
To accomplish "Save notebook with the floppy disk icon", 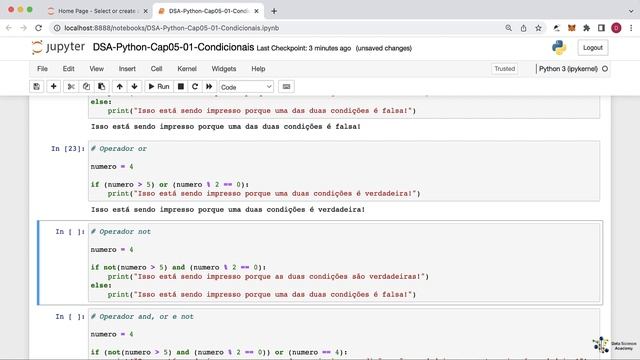I will pyautogui.click(x=37, y=87).
